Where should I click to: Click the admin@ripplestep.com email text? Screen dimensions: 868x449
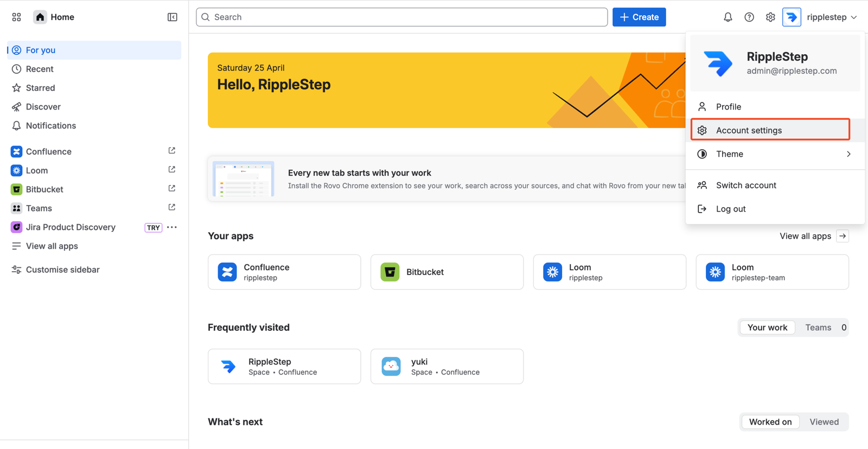tap(792, 71)
